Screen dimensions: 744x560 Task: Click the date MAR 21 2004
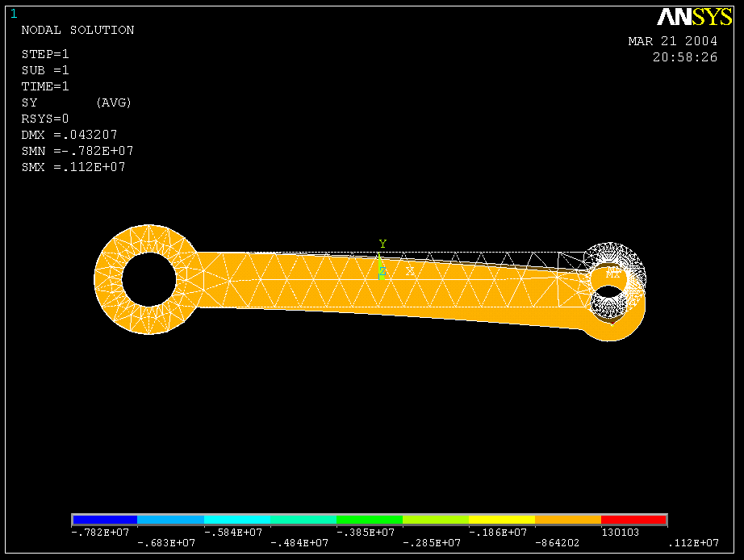click(673, 41)
